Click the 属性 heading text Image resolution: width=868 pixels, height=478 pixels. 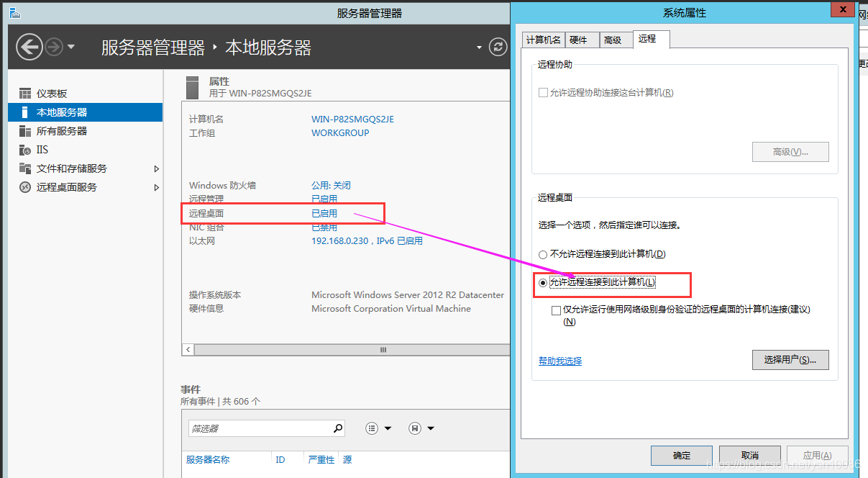click(219, 81)
